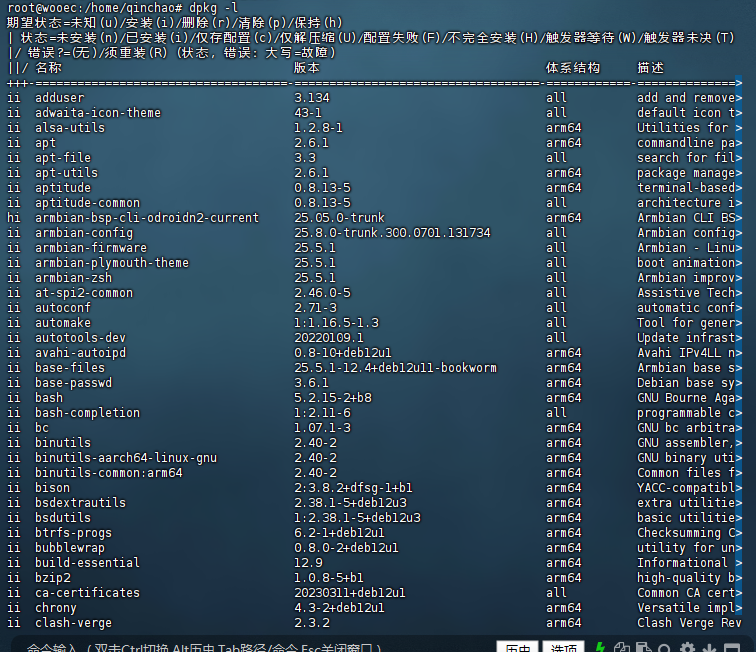Select the 版本 column header

[307, 68]
